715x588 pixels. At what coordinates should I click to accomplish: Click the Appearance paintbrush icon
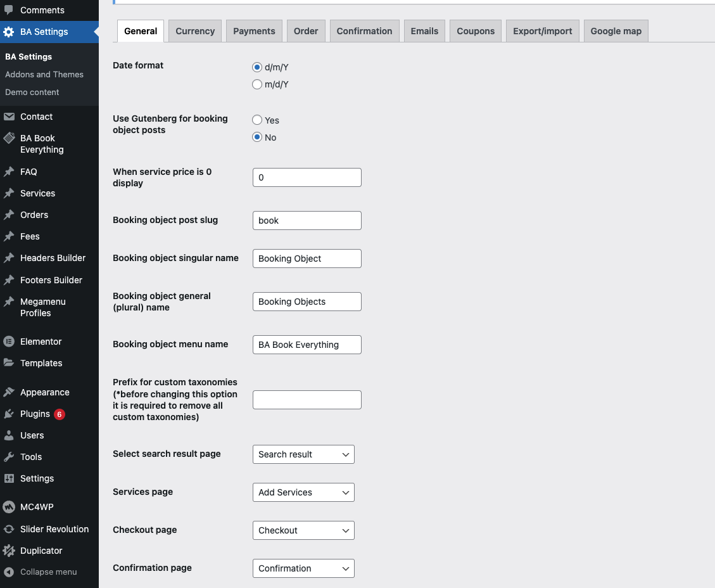9,392
